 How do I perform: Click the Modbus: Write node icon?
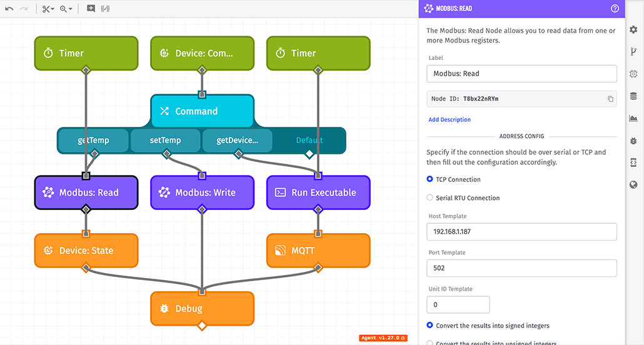pyautogui.click(x=164, y=192)
